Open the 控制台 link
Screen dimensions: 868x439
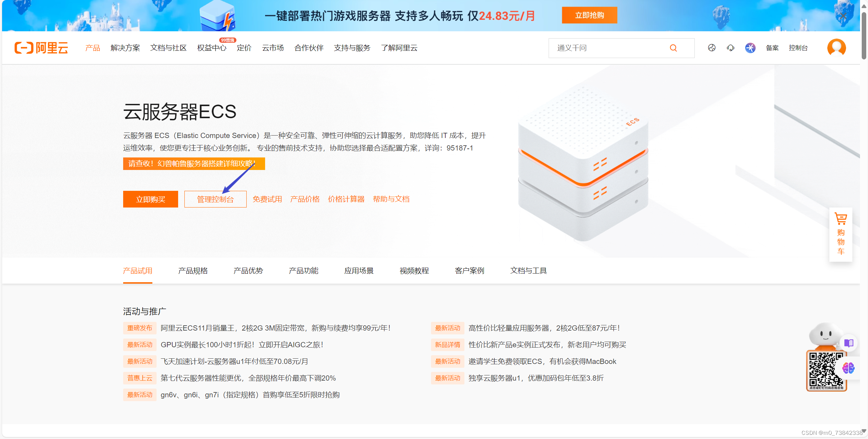click(798, 48)
